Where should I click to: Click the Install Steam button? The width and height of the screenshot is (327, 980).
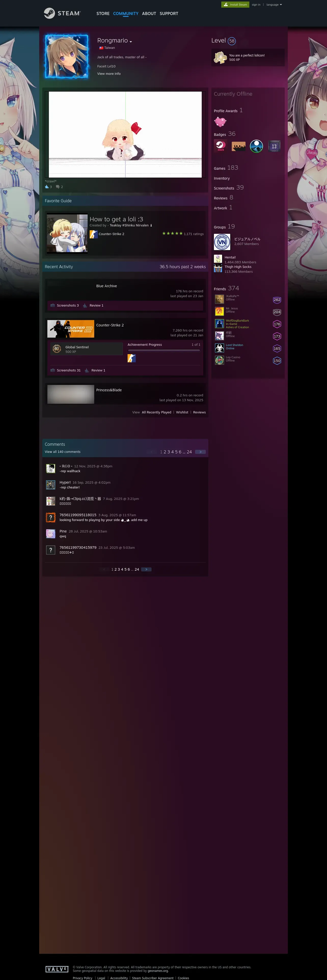pyautogui.click(x=235, y=5)
